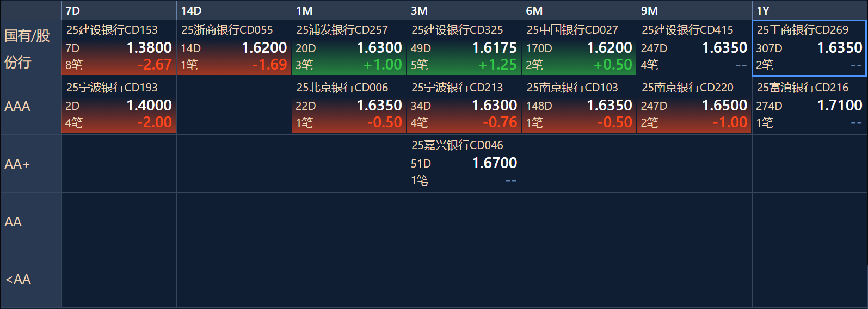868x309 pixels.
Task: Open the highlighted 25工商银行CD269 card
Action: (810, 48)
